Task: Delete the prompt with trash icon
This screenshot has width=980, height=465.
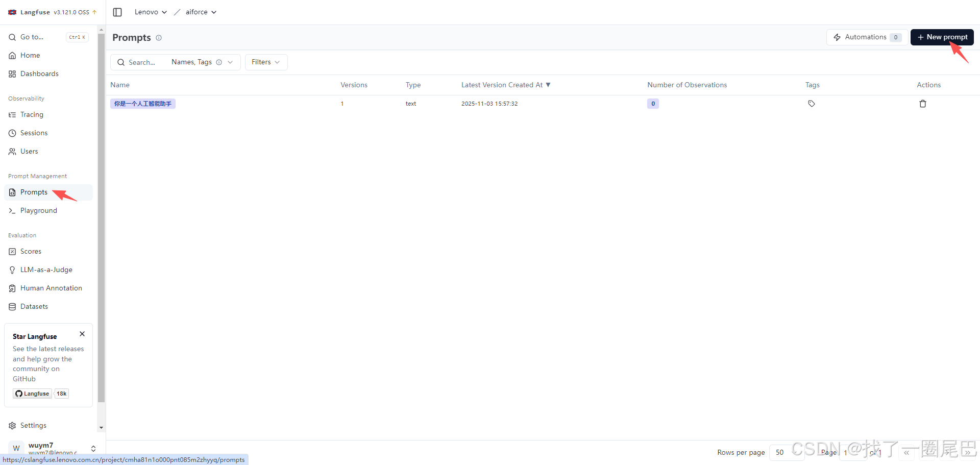Action: (x=923, y=104)
